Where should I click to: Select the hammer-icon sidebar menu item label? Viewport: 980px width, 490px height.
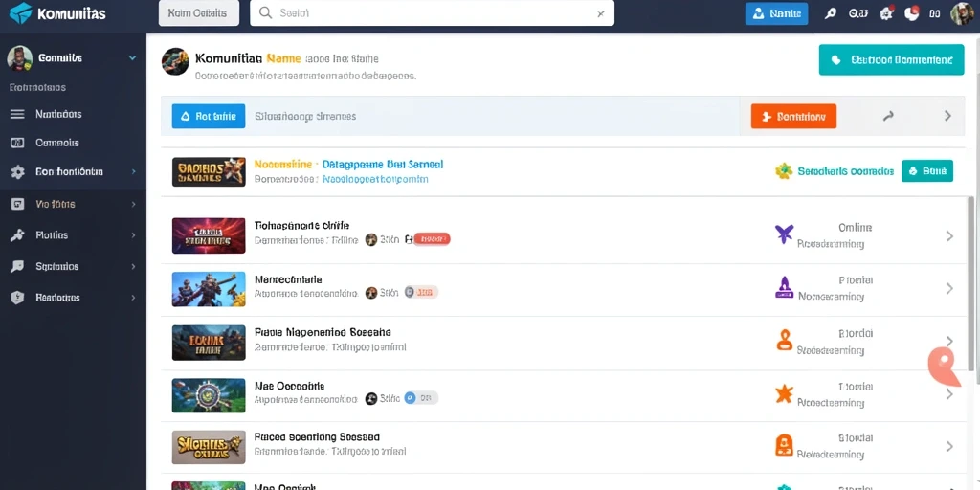[x=52, y=235]
